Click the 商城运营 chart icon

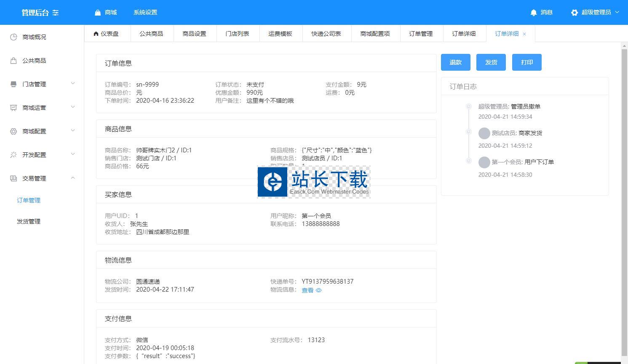(13, 108)
